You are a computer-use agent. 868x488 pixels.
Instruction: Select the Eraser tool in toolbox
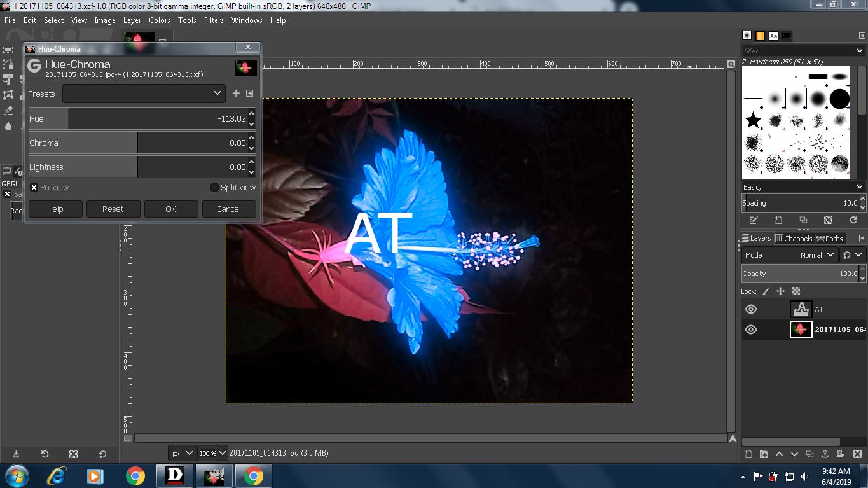8,110
